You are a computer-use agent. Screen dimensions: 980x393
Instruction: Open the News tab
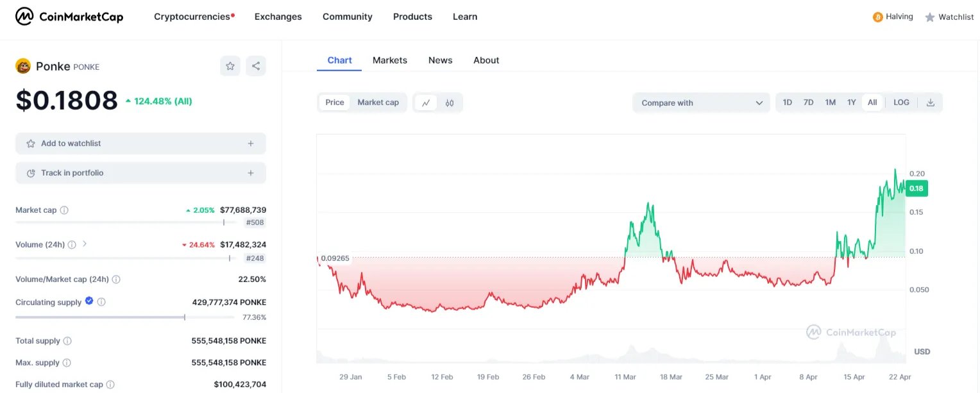click(440, 60)
